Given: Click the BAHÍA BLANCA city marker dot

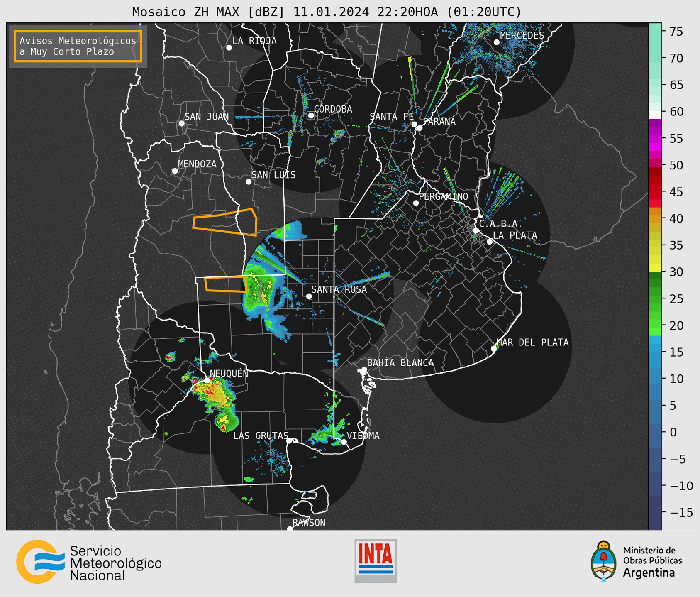Looking at the screenshot, I should (x=364, y=369).
